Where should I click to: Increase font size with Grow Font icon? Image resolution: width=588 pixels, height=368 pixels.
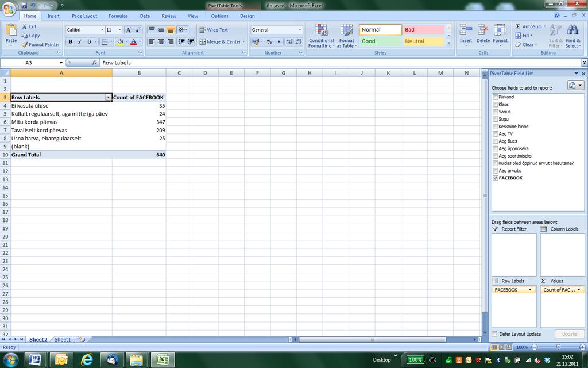(x=129, y=30)
